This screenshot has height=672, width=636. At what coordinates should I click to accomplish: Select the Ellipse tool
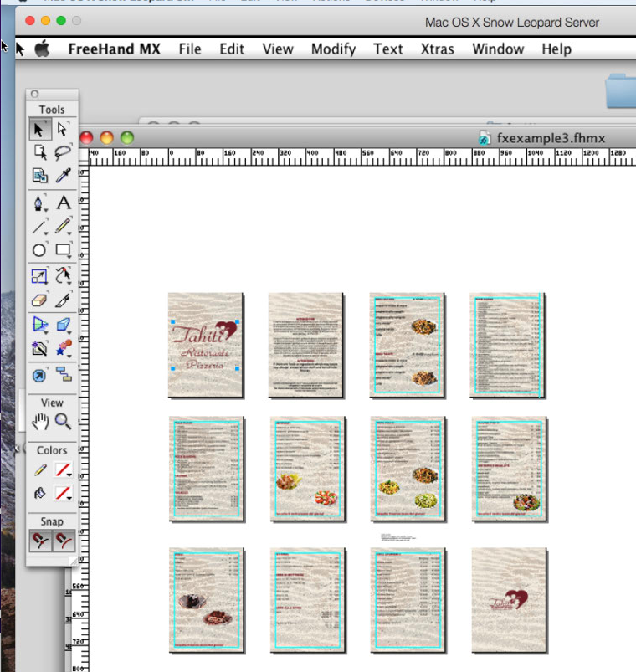(x=39, y=250)
